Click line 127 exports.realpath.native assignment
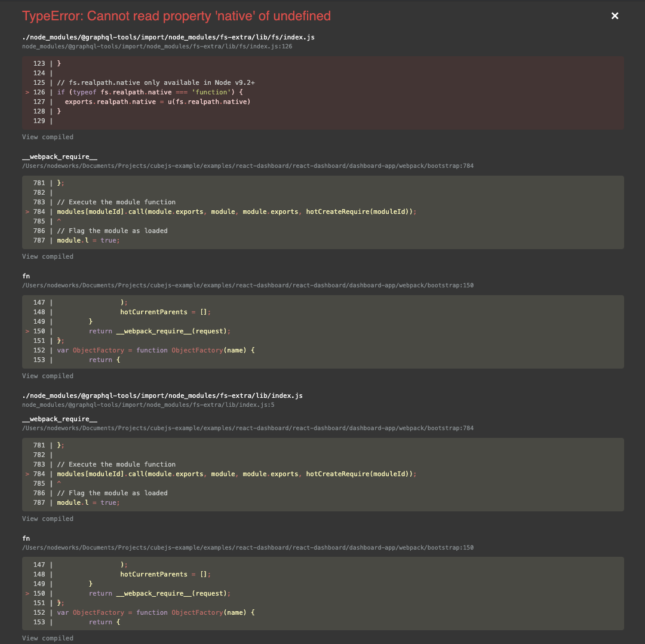Image resolution: width=645 pixels, height=644 pixels. click(x=158, y=102)
